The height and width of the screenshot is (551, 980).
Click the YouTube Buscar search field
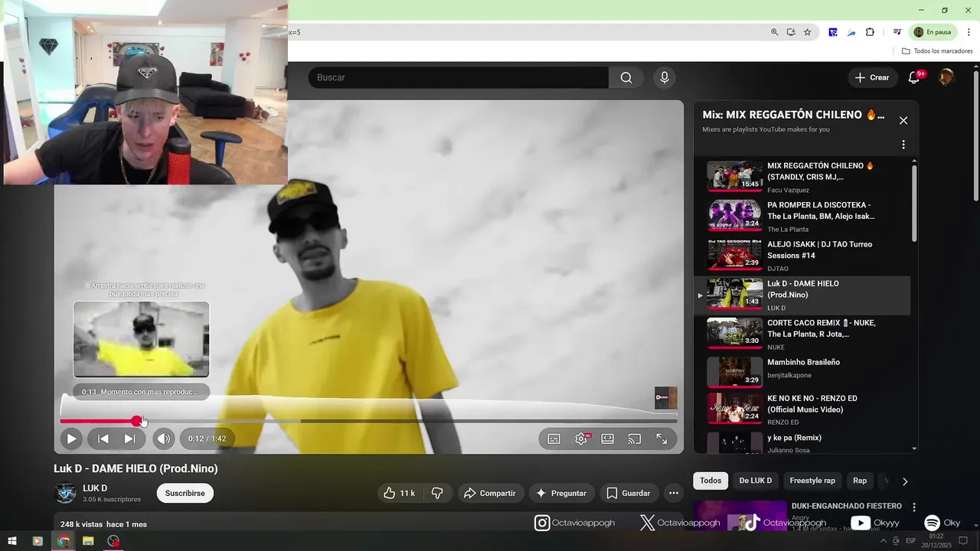[458, 77]
